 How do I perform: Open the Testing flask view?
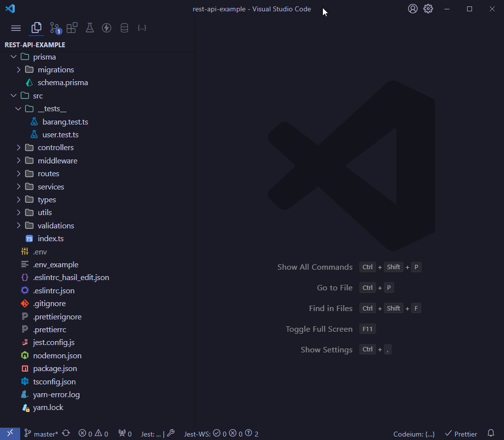(x=90, y=28)
